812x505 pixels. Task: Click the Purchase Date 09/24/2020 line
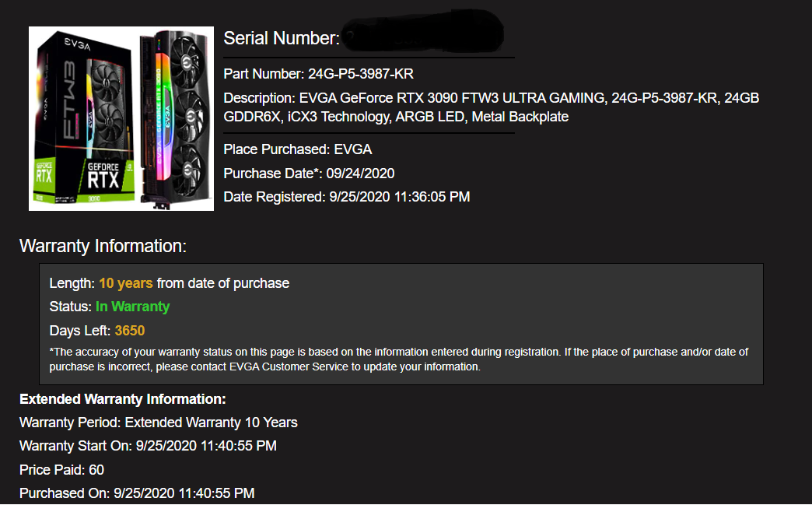point(309,173)
